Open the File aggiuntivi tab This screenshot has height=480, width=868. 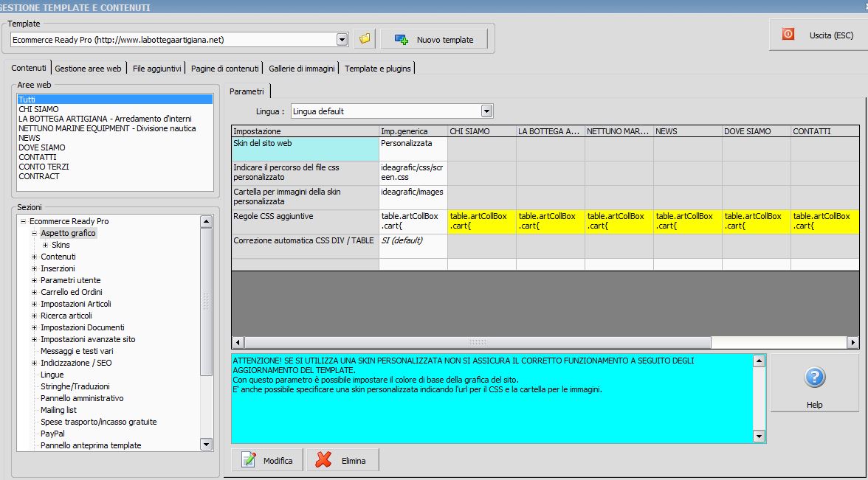[156, 69]
